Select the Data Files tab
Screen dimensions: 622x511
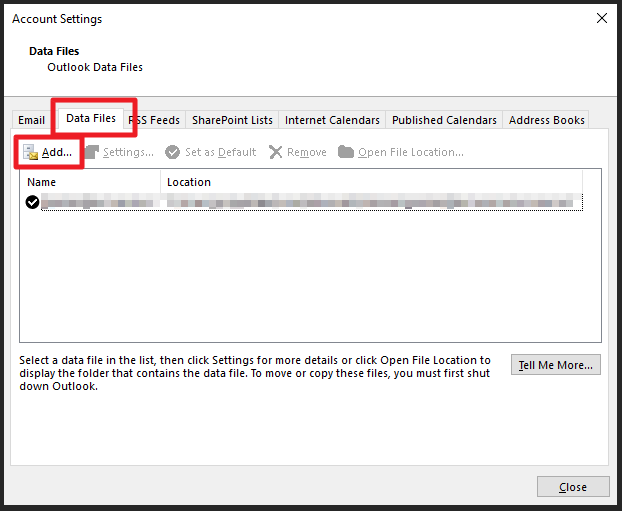click(x=91, y=118)
